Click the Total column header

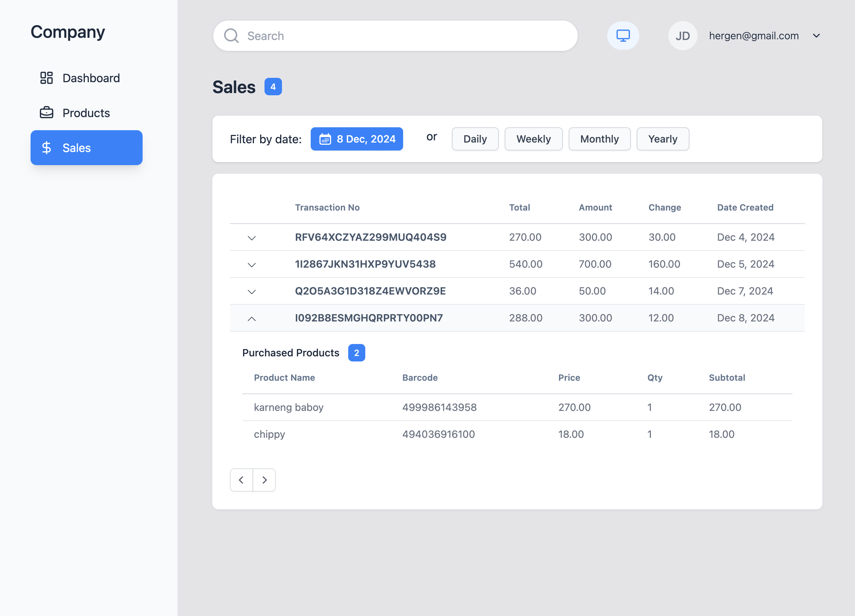click(x=520, y=207)
